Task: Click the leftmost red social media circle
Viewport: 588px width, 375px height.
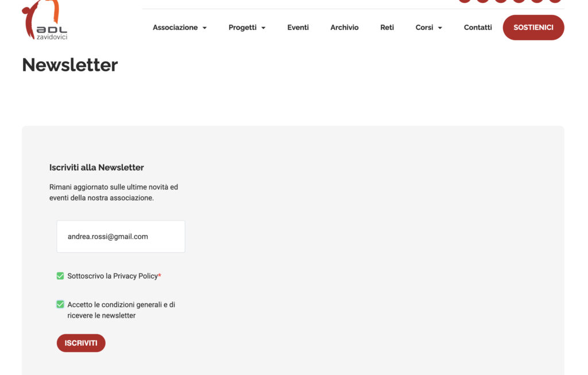Action: coord(465,1)
